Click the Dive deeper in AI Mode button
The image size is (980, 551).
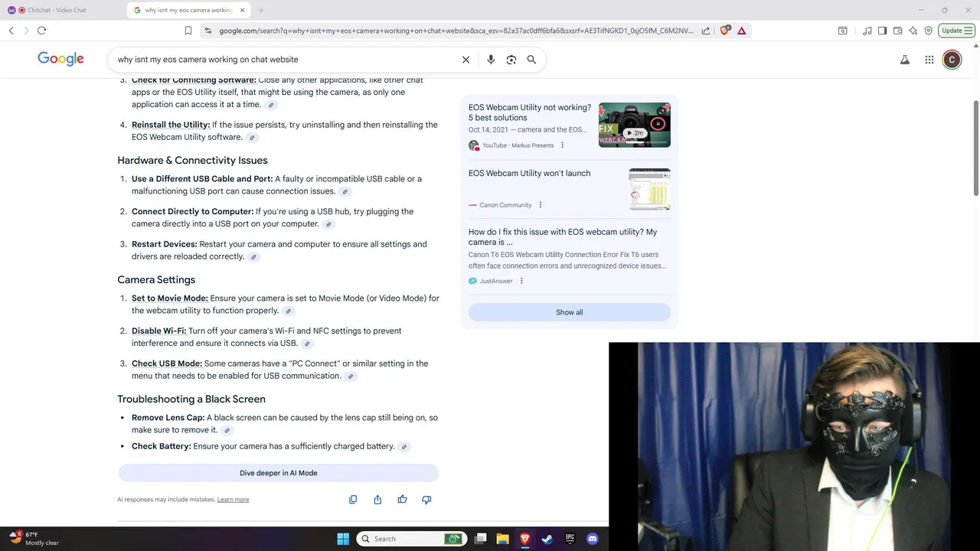click(x=279, y=473)
